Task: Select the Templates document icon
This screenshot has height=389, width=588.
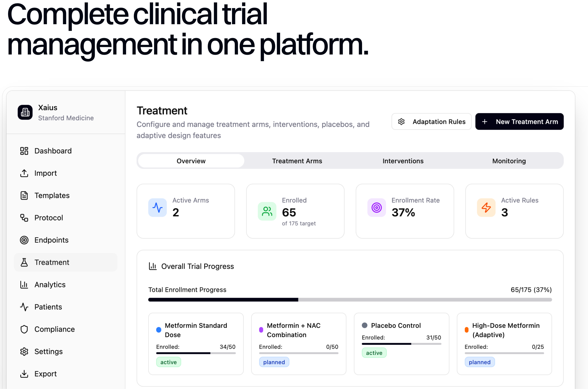Action: [x=24, y=196]
